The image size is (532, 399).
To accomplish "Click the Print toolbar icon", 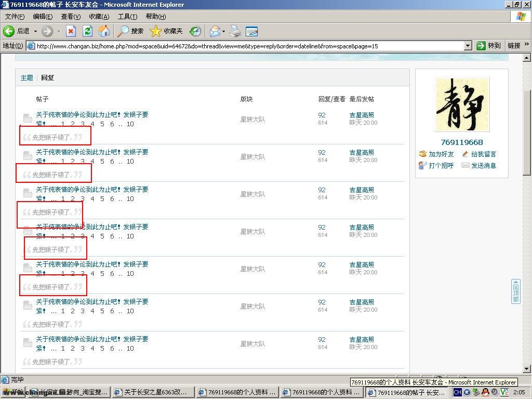I will pos(235,31).
